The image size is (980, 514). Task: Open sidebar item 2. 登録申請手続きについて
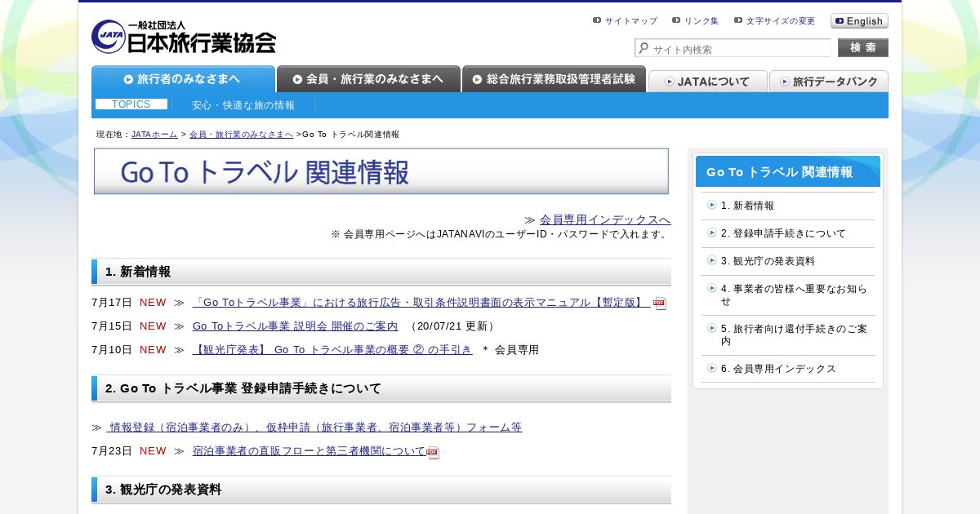click(x=783, y=233)
